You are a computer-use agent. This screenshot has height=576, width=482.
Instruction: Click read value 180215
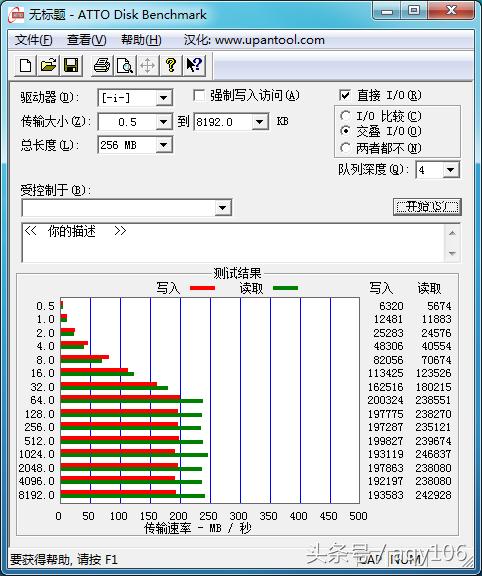433,387
